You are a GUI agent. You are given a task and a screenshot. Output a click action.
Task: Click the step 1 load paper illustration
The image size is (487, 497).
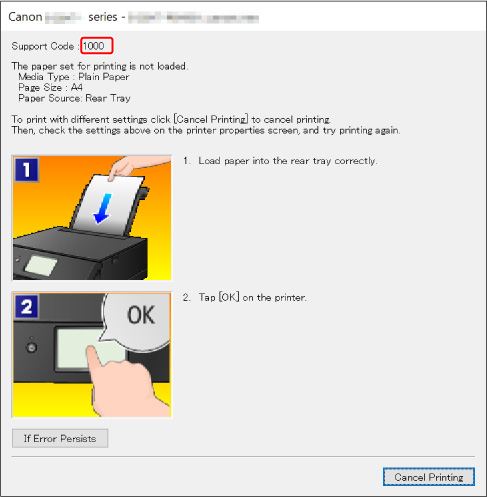click(92, 218)
